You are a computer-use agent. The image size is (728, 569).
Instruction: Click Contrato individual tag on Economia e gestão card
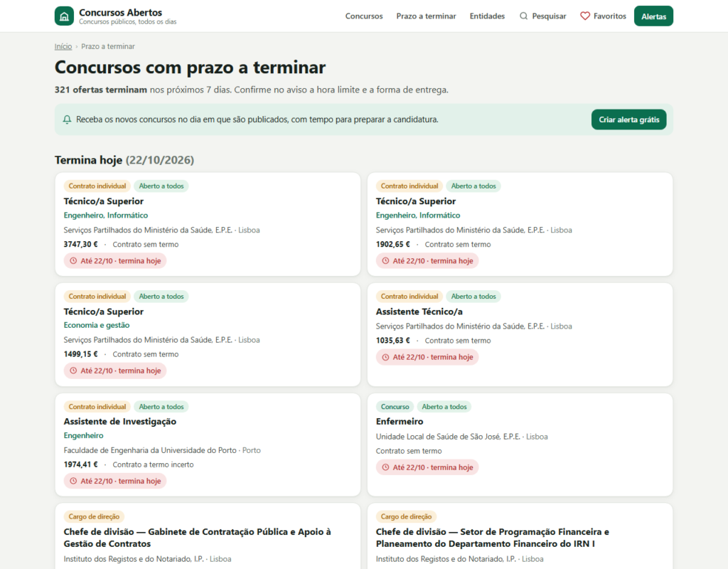point(97,297)
